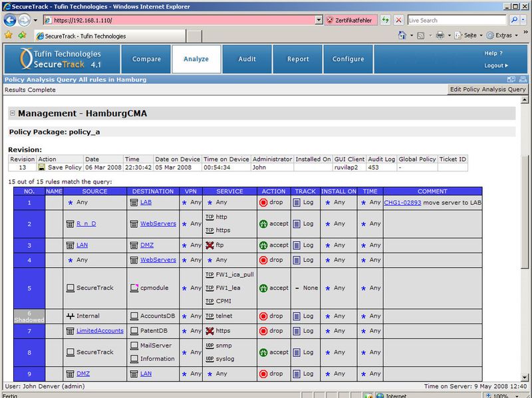This screenshot has width=532, height=398.
Task: Open the Home button dropdown arrow
Action: 412,35
